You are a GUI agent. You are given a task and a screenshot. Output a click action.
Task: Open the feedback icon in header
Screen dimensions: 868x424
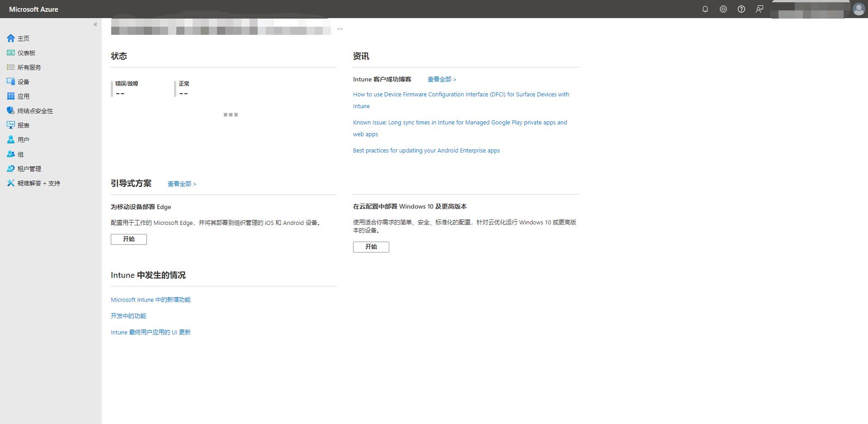pos(759,9)
